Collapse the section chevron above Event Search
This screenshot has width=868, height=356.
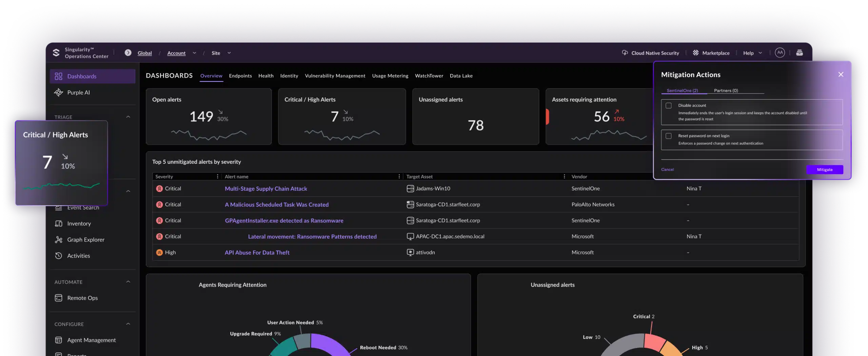click(x=128, y=191)
